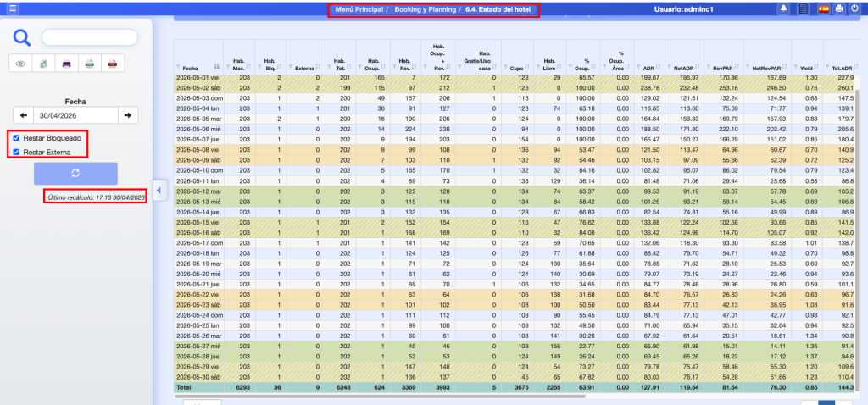Click the blue refresh recalculation button

click(75, 173)
